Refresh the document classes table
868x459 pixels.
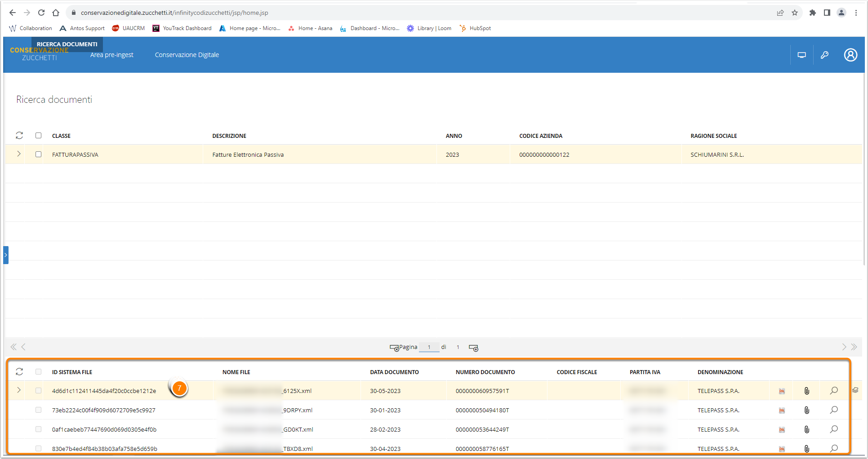point(19,135)
